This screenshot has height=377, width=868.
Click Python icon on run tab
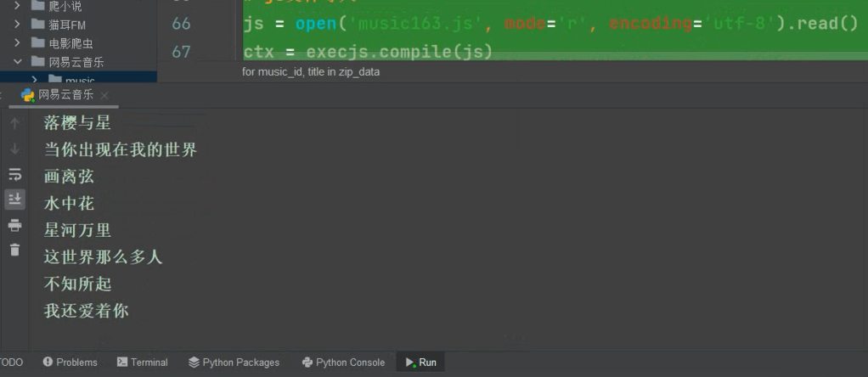[x=28, y=95]
